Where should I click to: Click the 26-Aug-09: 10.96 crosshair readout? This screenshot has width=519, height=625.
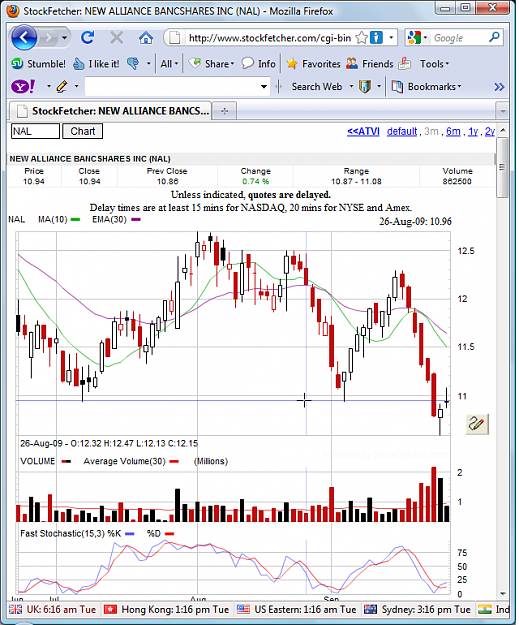point(415,221)
